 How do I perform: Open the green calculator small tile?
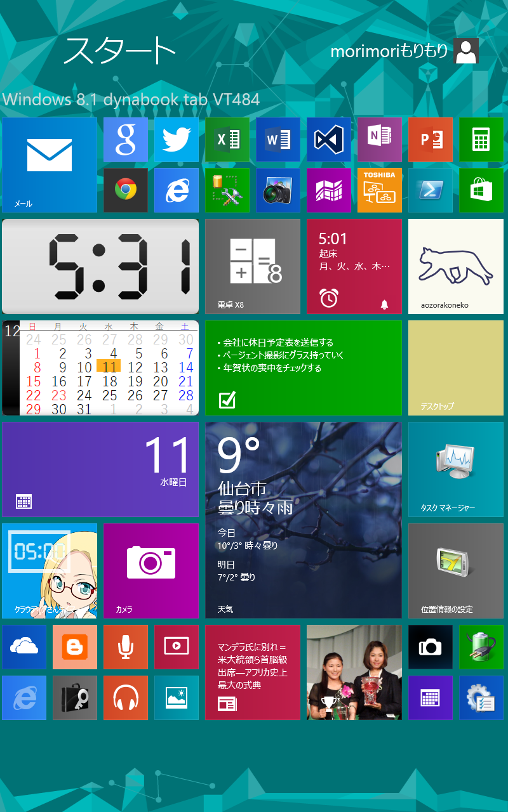coord(481,140)
